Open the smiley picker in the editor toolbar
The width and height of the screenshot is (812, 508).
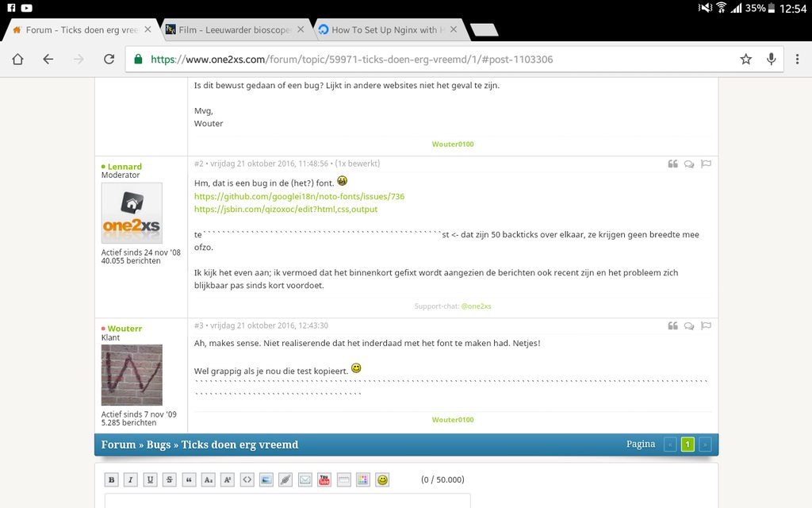coord(383,480)
